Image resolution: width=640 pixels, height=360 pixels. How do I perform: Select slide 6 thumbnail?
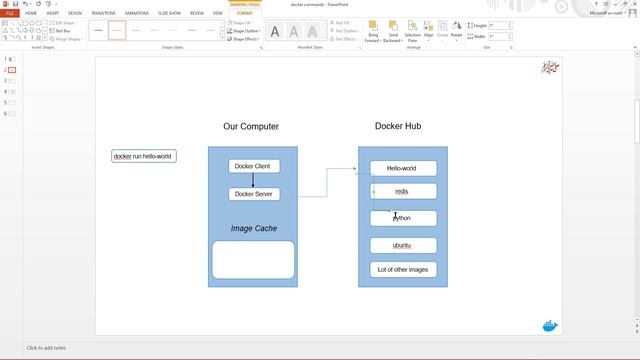(12, 113)
